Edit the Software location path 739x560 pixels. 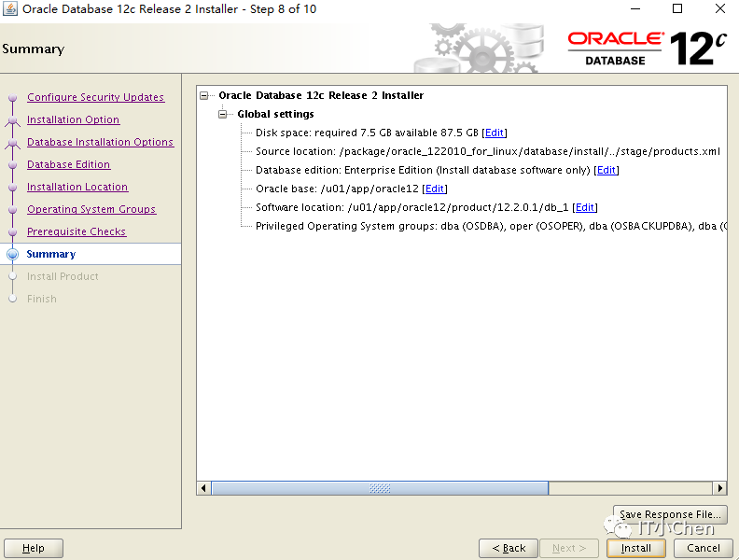click(x=585, y=207)
